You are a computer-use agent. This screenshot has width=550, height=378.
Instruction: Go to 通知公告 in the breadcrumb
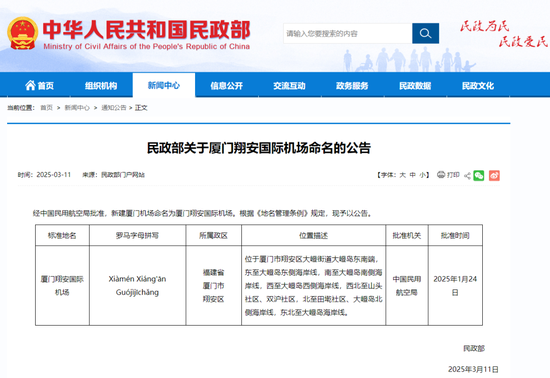114,108
